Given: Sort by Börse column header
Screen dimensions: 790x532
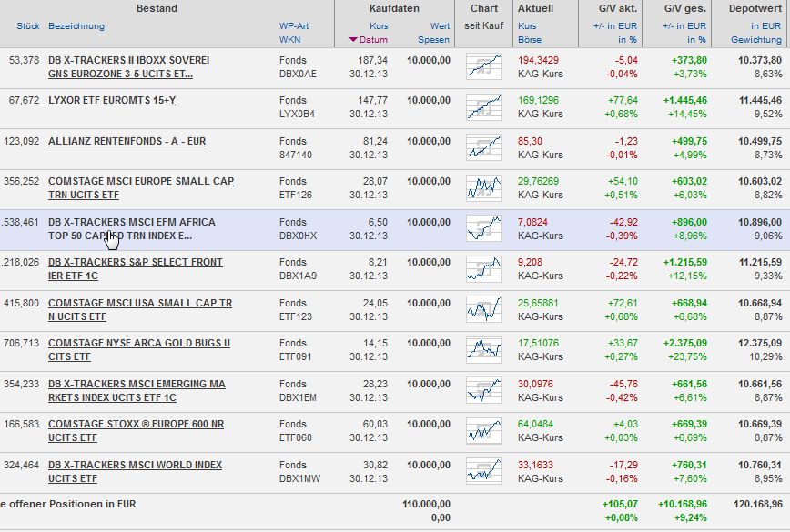Looking at the screenshot, I should (x=530, y=40).
